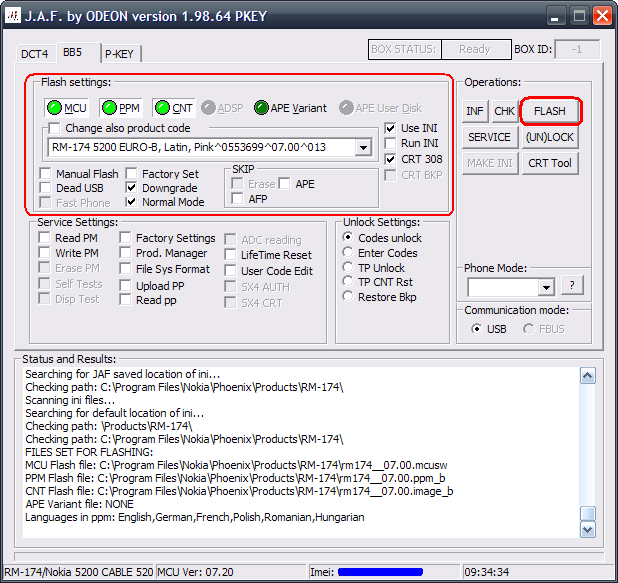Click the BOX ID value field
Viewport: 618px width, 583px height.
[x=577, y=49]
